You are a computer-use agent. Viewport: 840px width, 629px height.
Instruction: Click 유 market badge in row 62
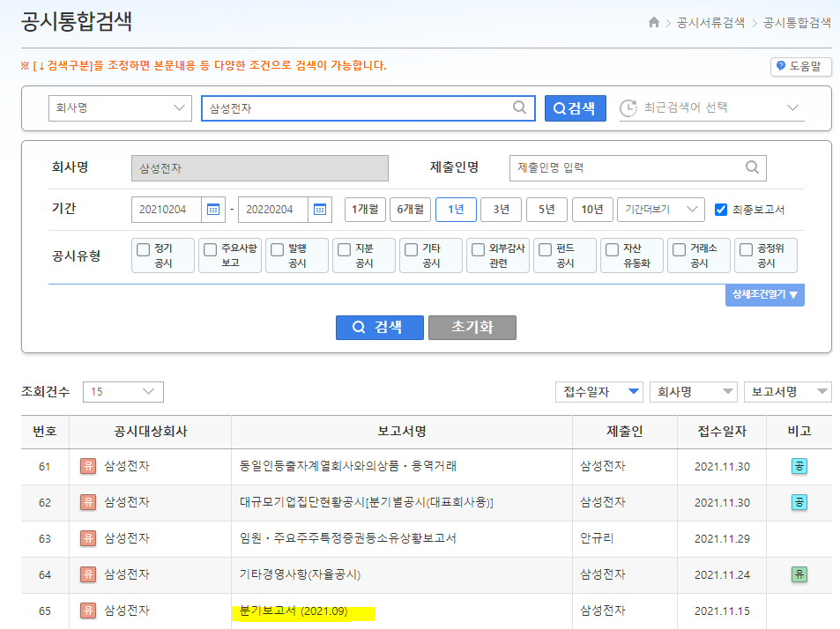(88, 502)
